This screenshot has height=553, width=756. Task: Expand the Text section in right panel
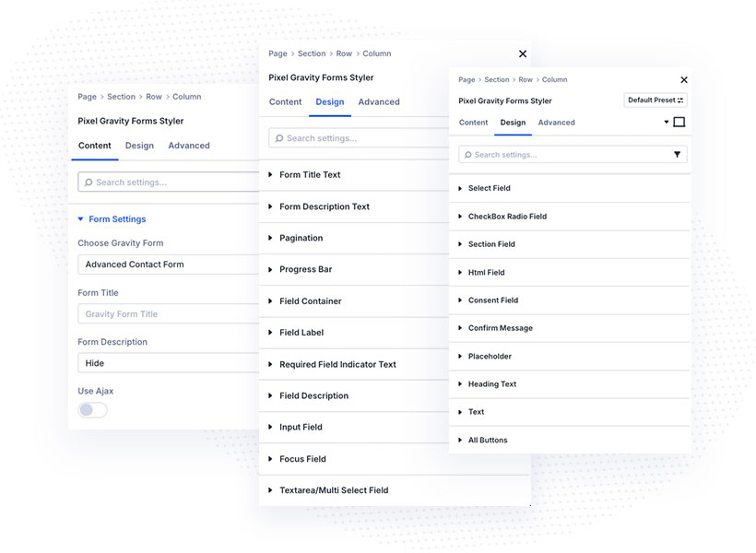(x=570, y=412)
